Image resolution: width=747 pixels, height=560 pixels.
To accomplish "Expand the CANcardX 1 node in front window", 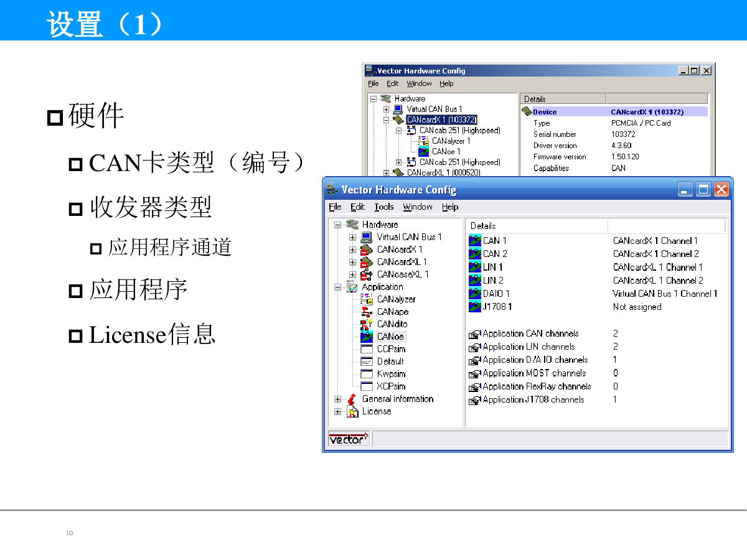I will [352, 250].
